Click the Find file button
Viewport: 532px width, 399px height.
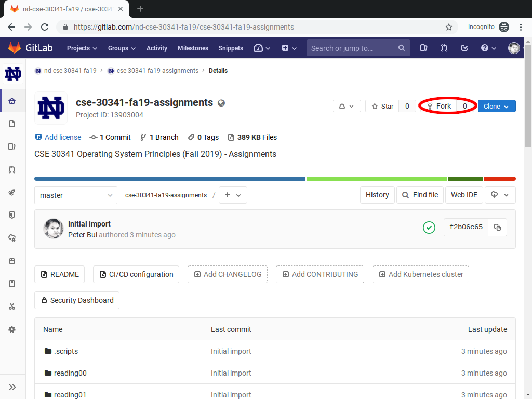(420, 195)
